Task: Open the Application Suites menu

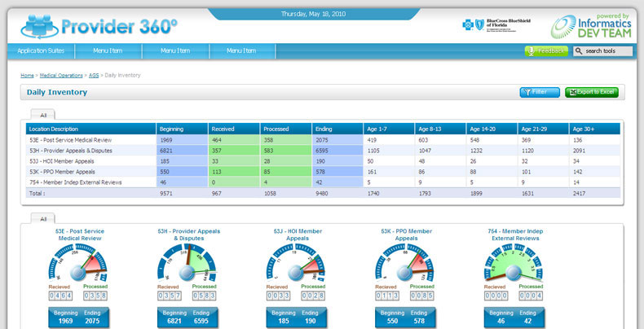Action: point(41,50)
